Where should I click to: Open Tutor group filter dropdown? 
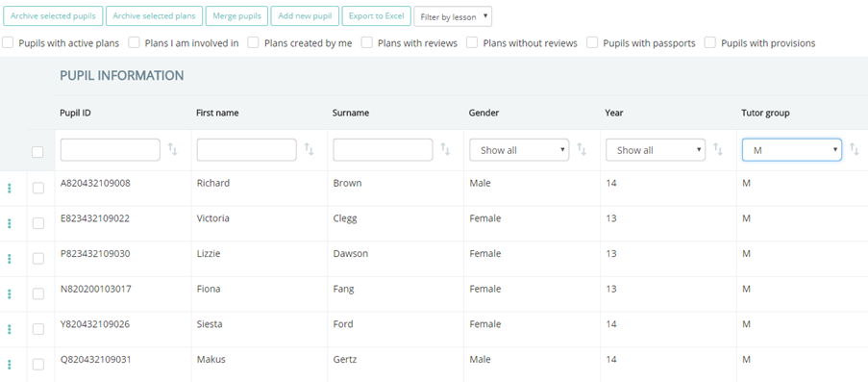(792, 150)
